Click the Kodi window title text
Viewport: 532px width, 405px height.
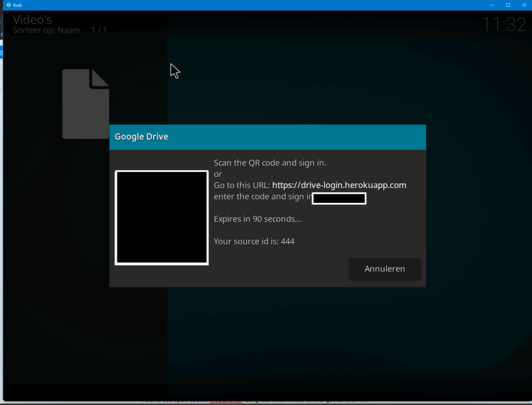(x=18, y=5)
